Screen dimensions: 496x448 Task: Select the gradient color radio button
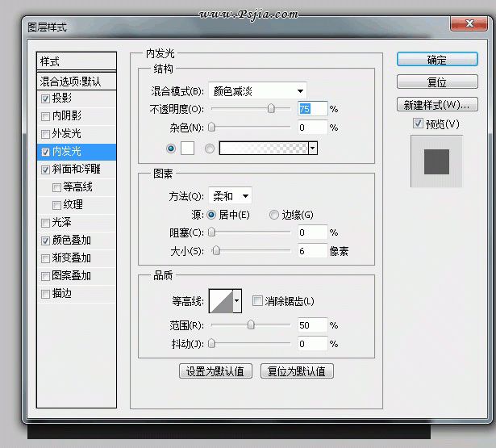point(210,148)
